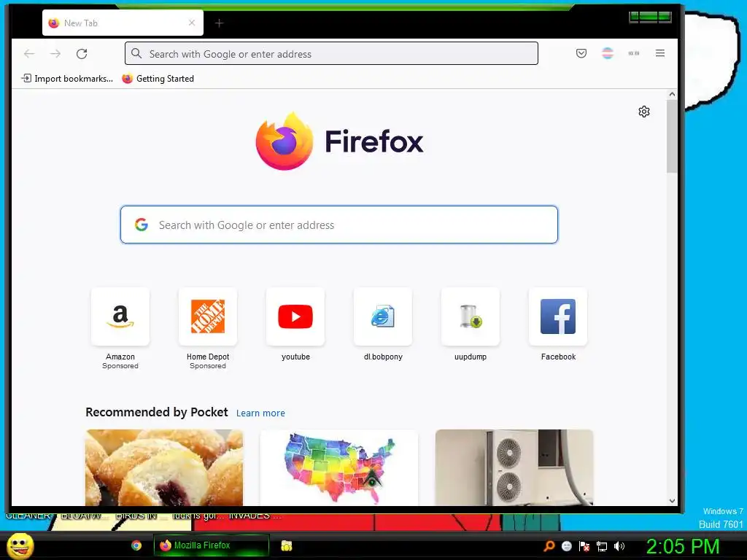The width and height of the screenshot is (747, 560).
Task: Open the folder icon on the taskbar
Action: point(286,545)
